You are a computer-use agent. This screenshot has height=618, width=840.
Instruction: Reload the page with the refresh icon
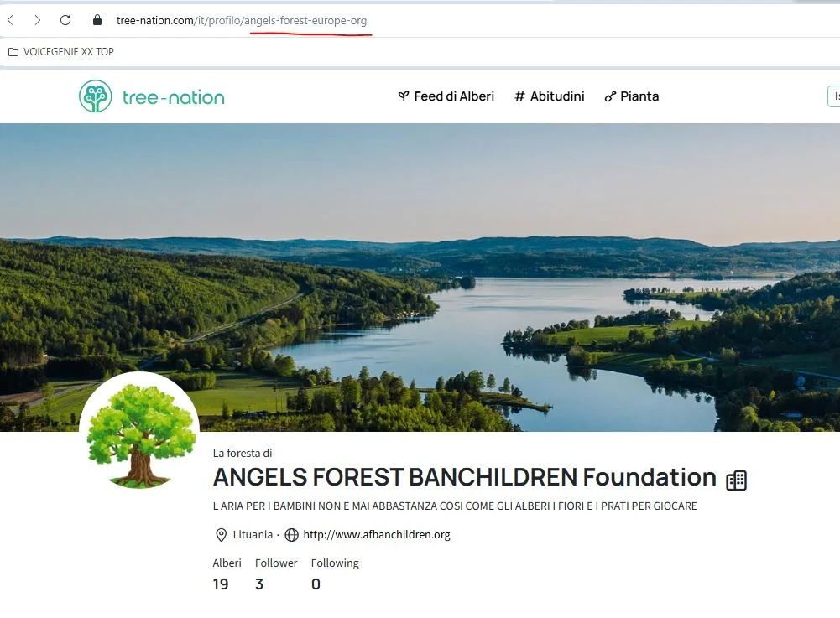tap(65, 20)
